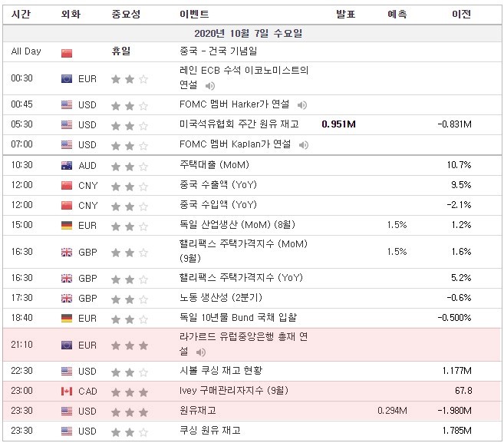Click previous value 1.785M
This screenshot has width=504, height=443.
[457, 431]
